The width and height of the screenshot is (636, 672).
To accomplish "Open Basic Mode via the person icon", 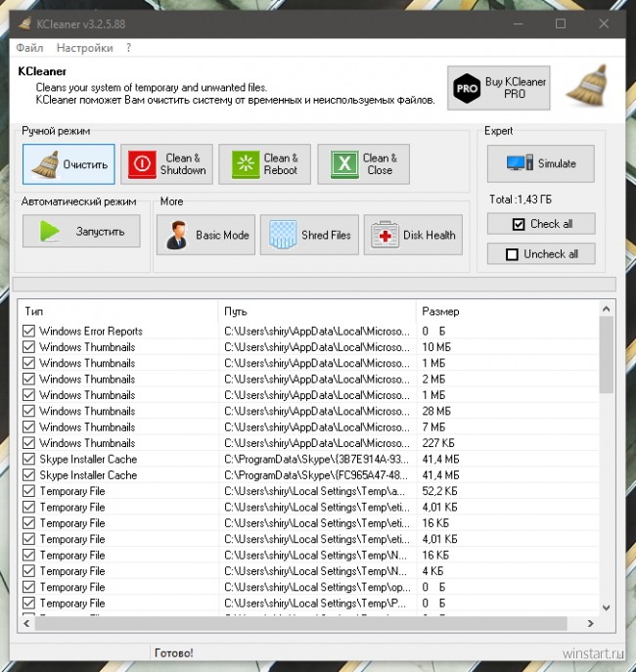I will 177,235.
